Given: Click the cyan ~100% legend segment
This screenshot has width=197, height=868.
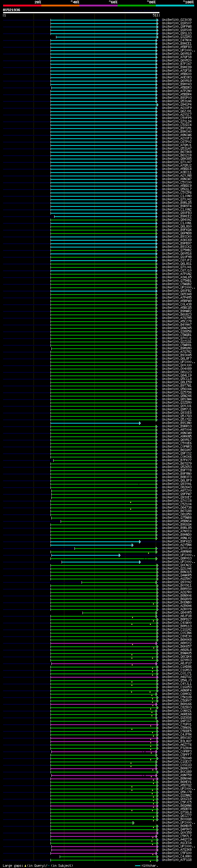Looking at the screenshot, I should tap(175, 6).
